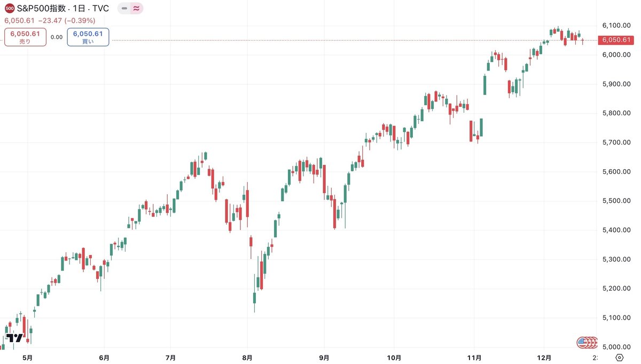Click the pink delayed data indicator
The width and height of the screenshot is (641, 364).
137,9
